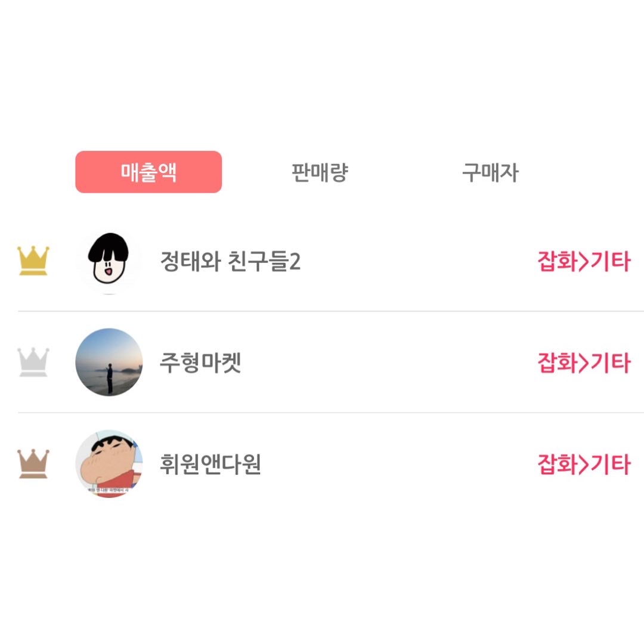Click the silver crown icon
The height and width of the screenshot is (644, 644).
pyautogui.click(x=33, y=363)
